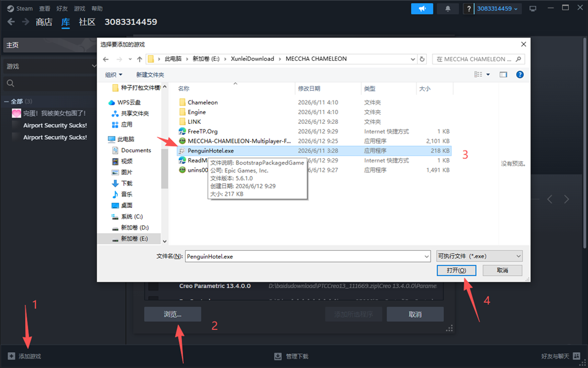Click the 浏览... button

click(173, 314)
